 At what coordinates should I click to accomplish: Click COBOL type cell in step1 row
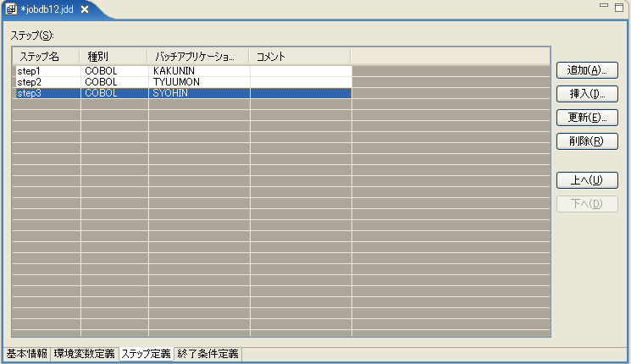[114, 71]
